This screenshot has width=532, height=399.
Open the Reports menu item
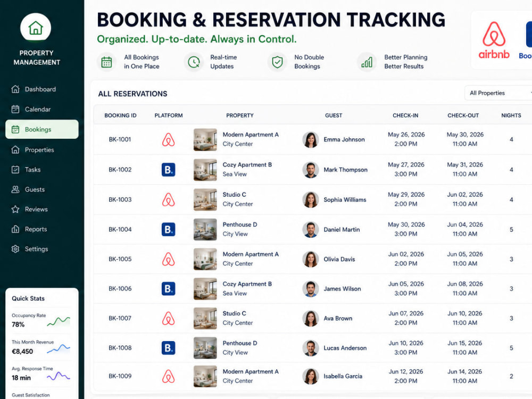tap(41, 229)
